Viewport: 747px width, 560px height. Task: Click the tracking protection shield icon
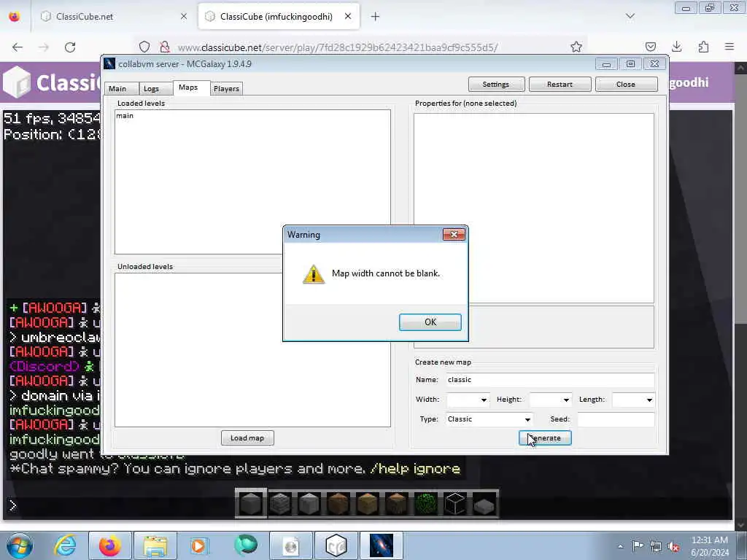(144, 47)
